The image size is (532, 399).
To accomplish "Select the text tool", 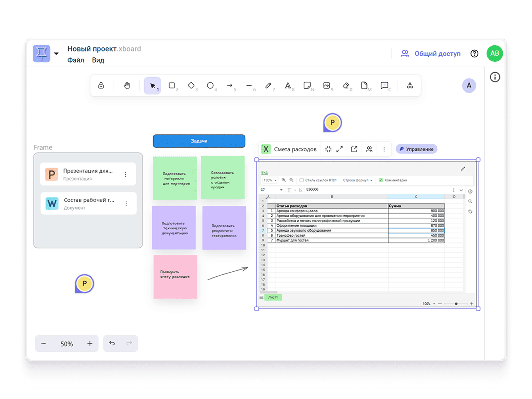I will 288,86.
